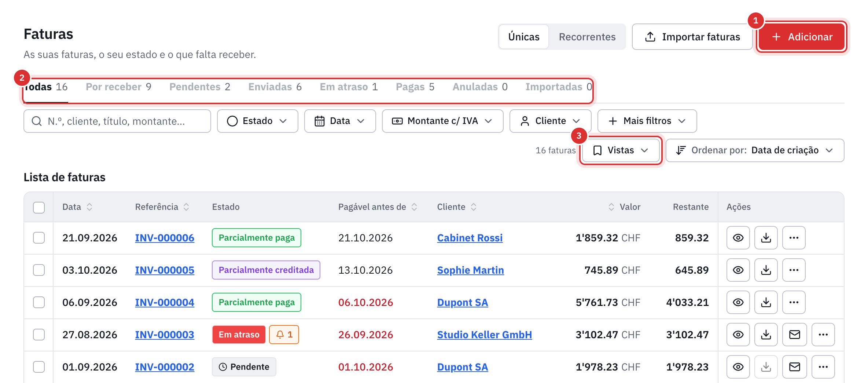Click the Adicionar button
The image size is (868, 383).
802,37
